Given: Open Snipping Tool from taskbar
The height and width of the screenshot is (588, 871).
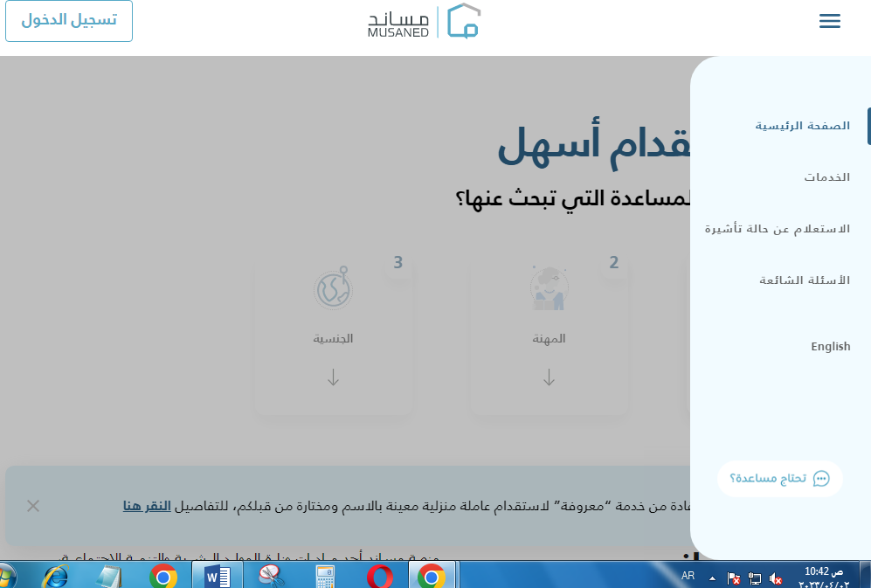Looking at the screenshot, I should pos(271,576).
